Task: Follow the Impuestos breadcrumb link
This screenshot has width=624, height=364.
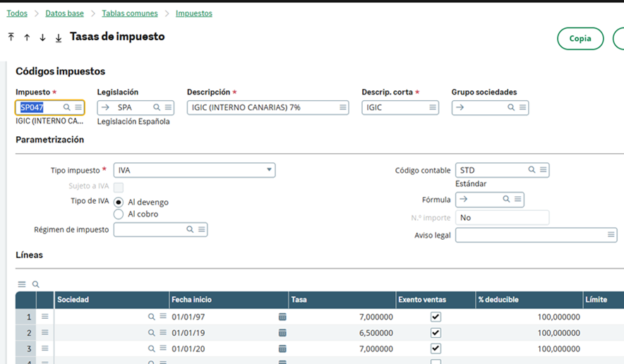Action: pyautogui.click(x=194, y=13)
